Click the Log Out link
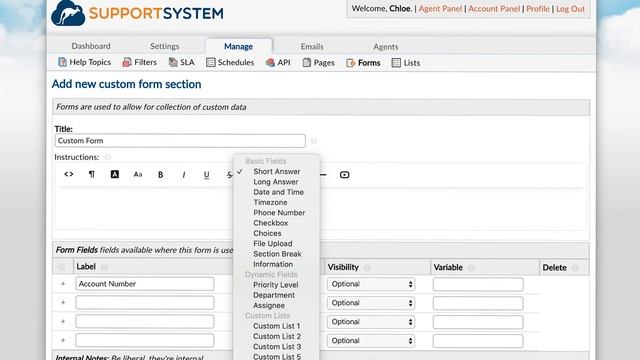 [x=571, y=9]
